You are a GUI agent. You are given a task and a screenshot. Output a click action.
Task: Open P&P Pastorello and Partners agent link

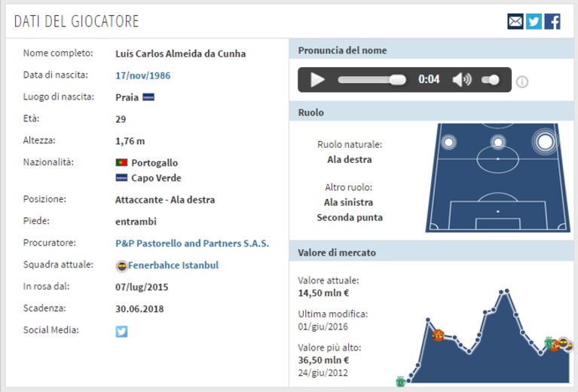coord(192,243)
